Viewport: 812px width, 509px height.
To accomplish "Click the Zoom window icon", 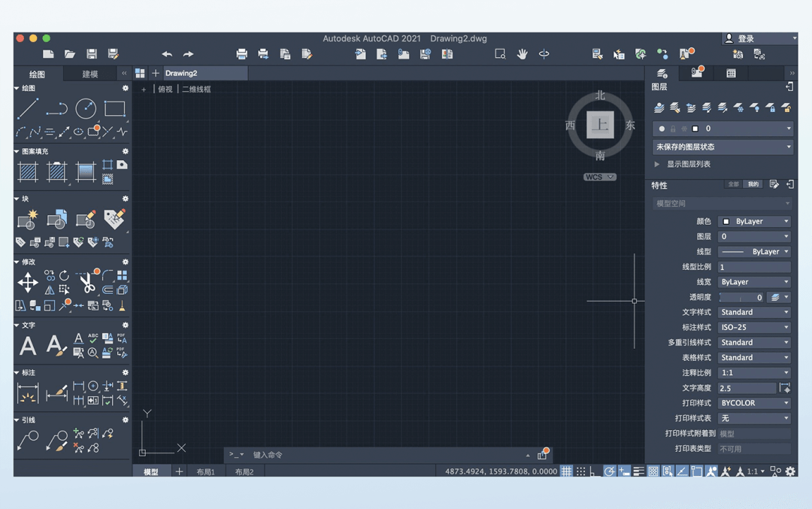I will [x=500, y=54].
